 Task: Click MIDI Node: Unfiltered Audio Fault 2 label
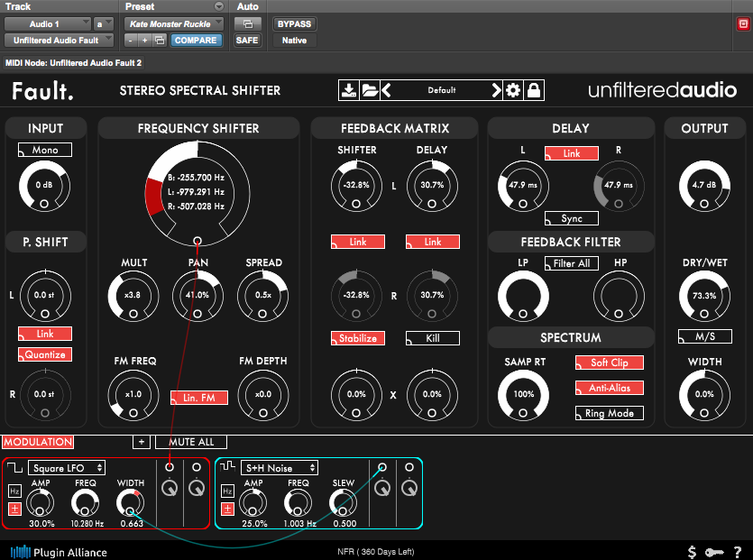coord(73,63)
